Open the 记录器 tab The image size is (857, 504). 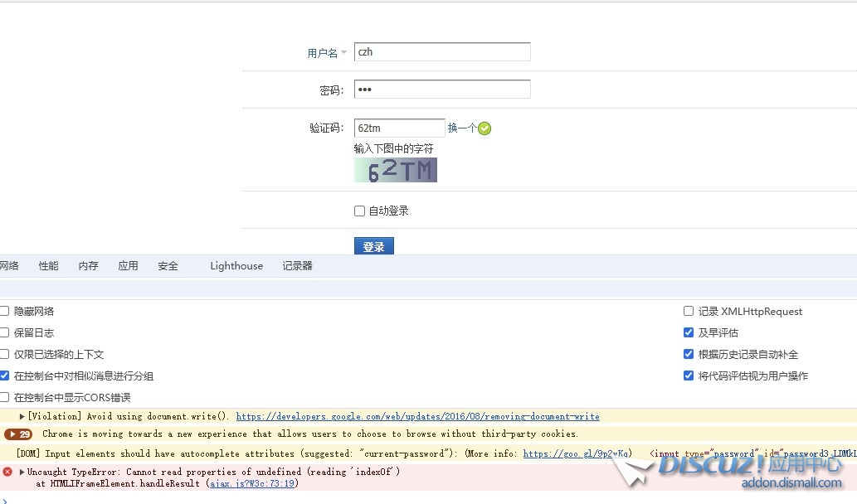tap(298, 266)
